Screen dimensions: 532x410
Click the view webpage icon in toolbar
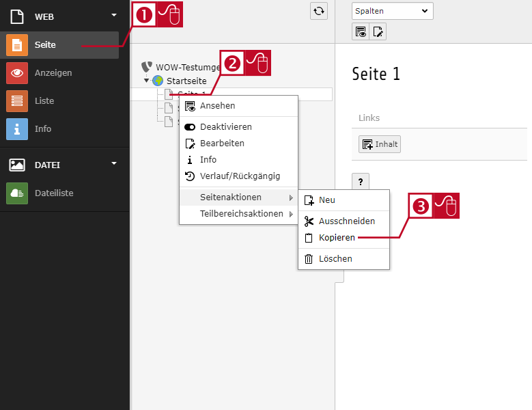coord(361,32)
